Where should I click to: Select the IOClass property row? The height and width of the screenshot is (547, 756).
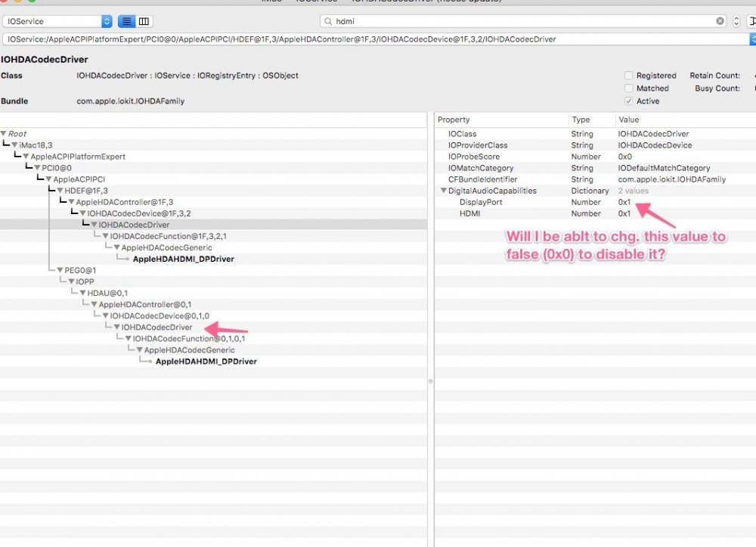596,134
